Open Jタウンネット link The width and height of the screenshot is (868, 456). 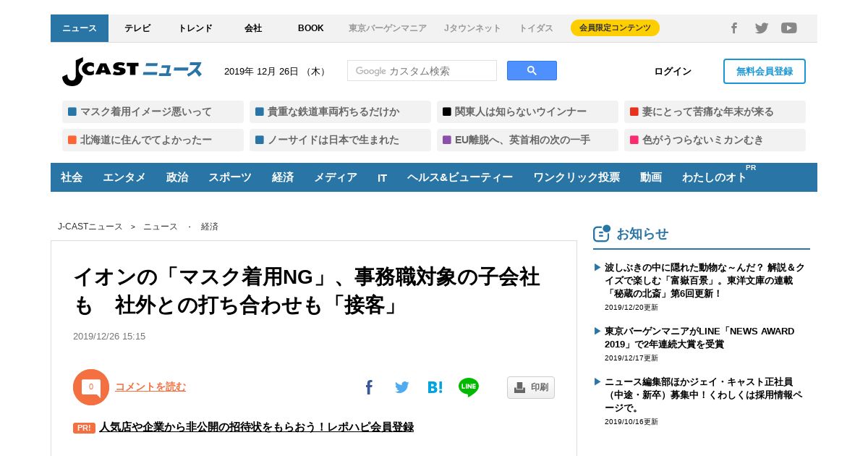click(x=472, y=28)
